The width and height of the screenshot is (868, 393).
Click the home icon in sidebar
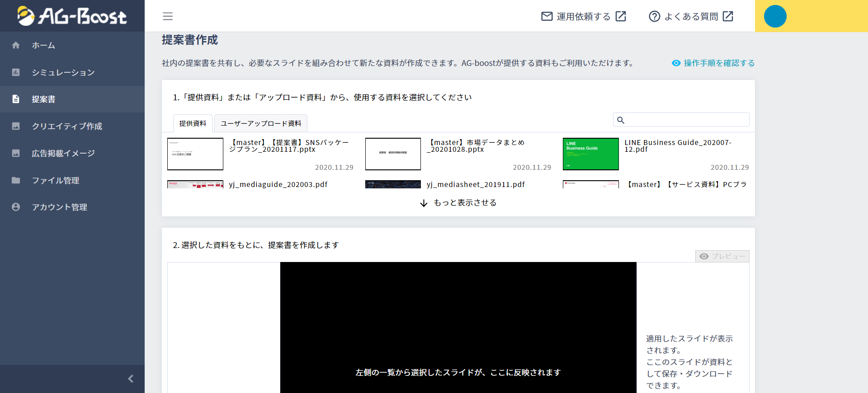tap(16, 45)
